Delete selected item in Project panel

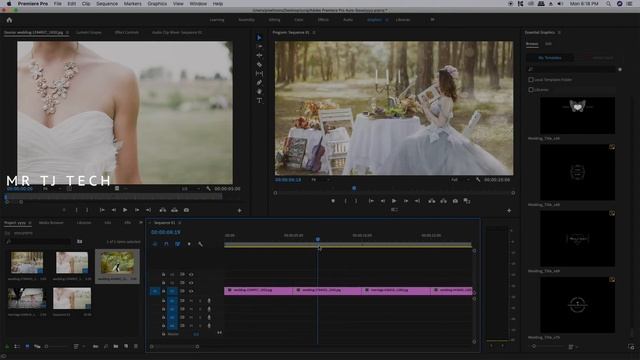136,346
